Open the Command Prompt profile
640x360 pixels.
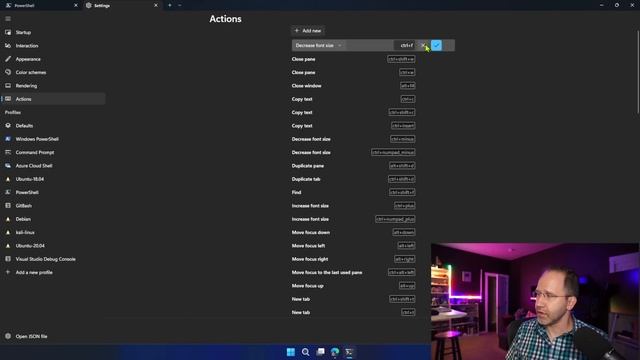[53, 152]
